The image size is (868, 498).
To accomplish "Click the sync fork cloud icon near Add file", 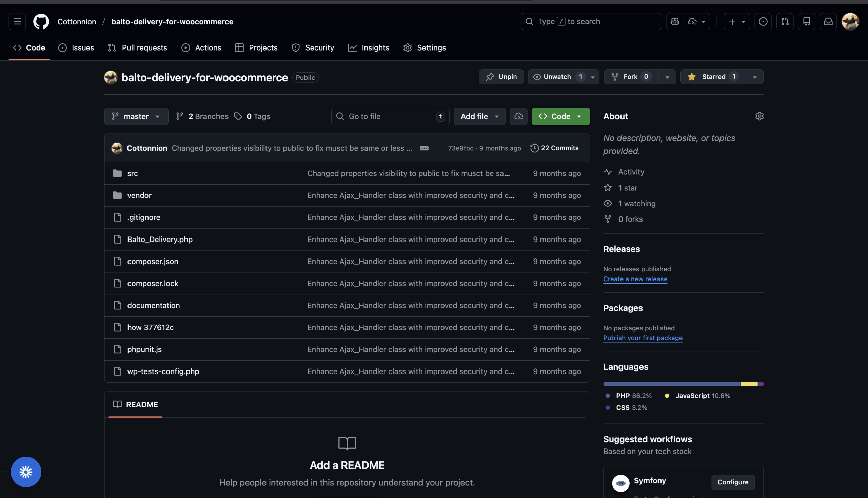I will [x=518, y=116].
